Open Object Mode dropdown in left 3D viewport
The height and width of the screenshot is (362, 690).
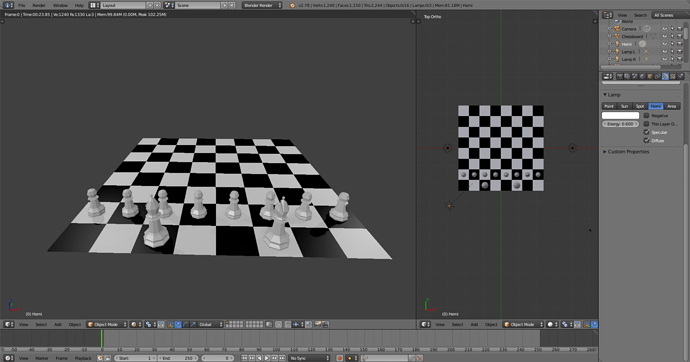pos(106,325)
